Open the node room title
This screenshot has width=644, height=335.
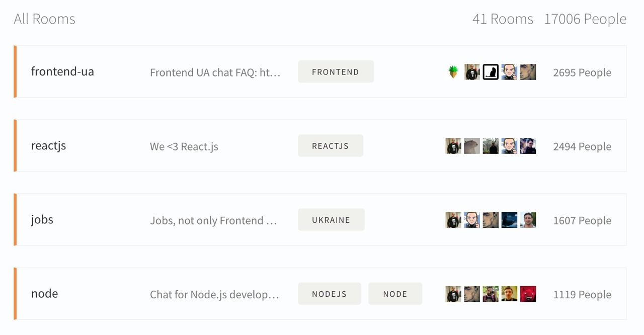pyautogui.click(x=44, y=294)
